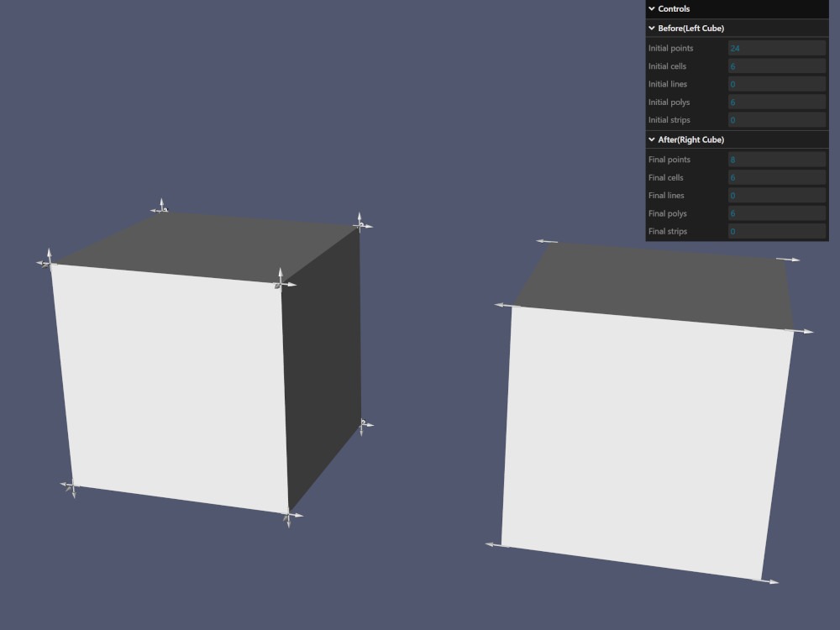The height and width of the screenshot is (630, 840).
Task: Select the Initial strips input box
Action: click(x=776, y=120)
